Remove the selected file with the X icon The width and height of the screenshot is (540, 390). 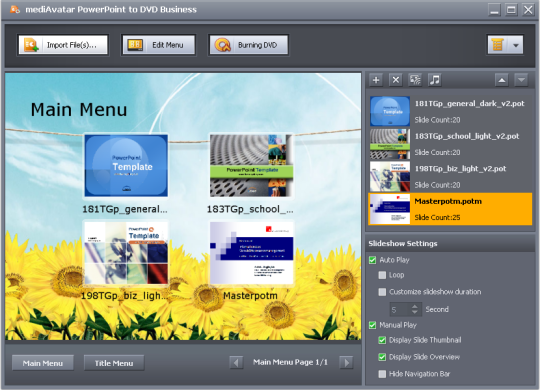tap(396, 80)
